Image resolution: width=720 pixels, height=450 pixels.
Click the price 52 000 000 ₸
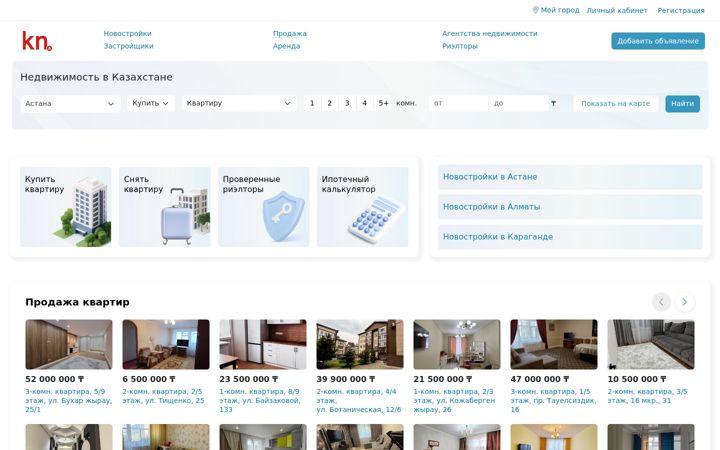[55, 379]
